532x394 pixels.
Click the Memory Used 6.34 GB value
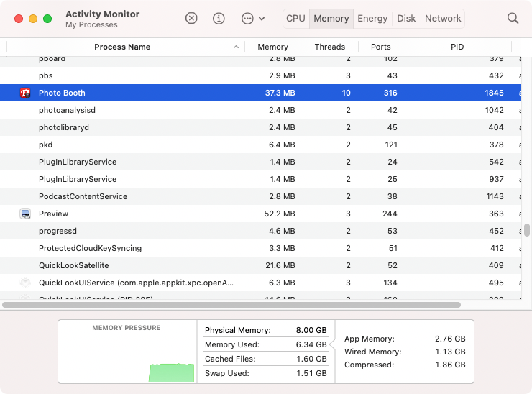[311, 344]
